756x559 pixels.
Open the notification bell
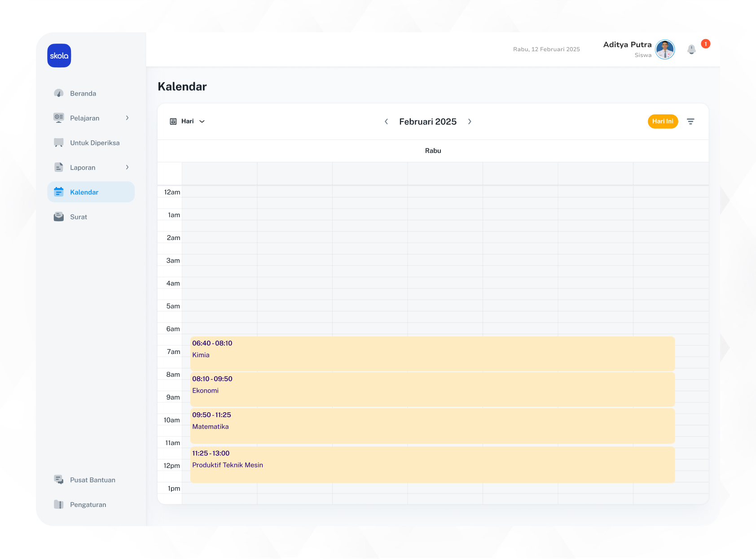click(691, 49)
